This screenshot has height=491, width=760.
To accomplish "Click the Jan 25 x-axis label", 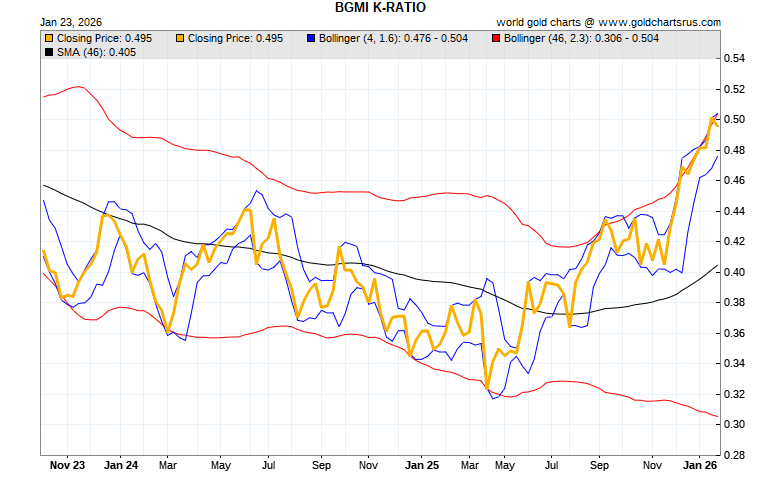I will click(421, 465).
